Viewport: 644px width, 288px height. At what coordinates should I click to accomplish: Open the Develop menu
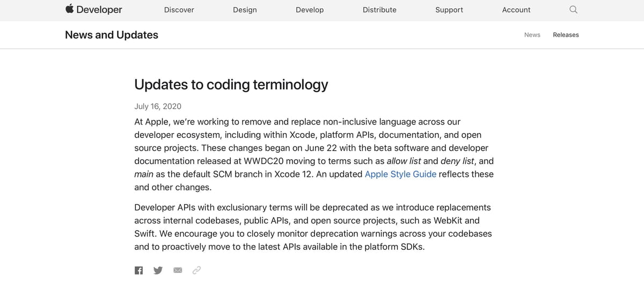point(310,10)
